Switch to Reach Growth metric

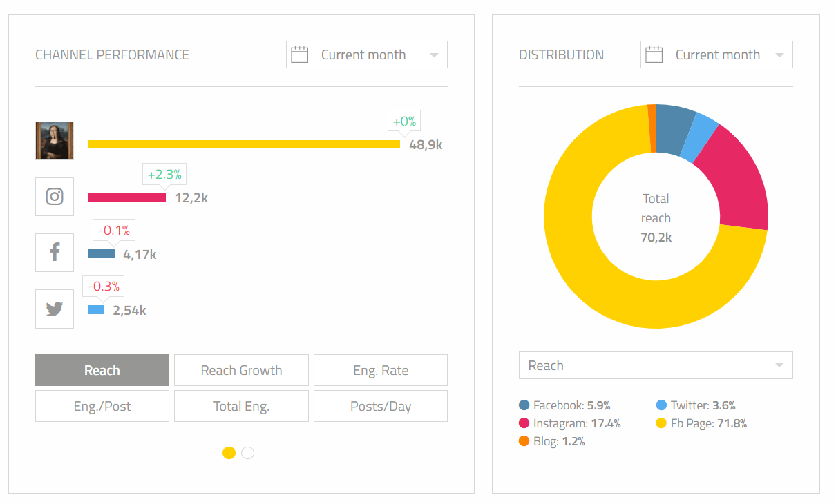tap(241, 370)
